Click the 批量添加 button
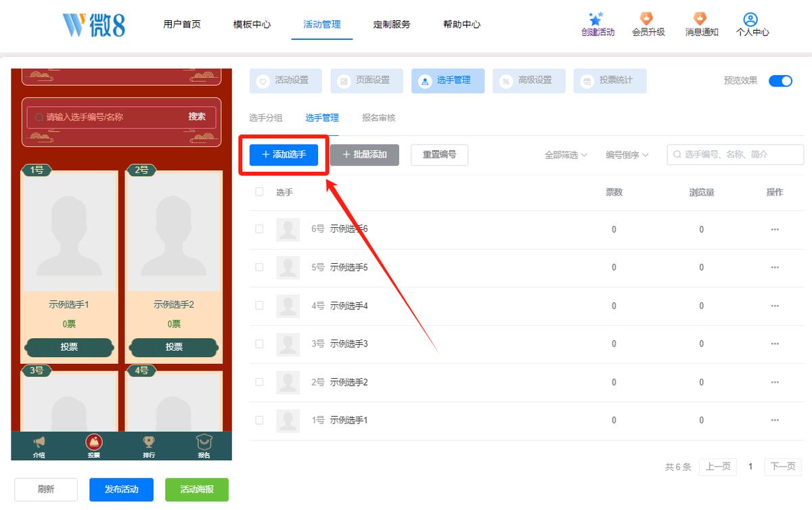 coord(365,155)
